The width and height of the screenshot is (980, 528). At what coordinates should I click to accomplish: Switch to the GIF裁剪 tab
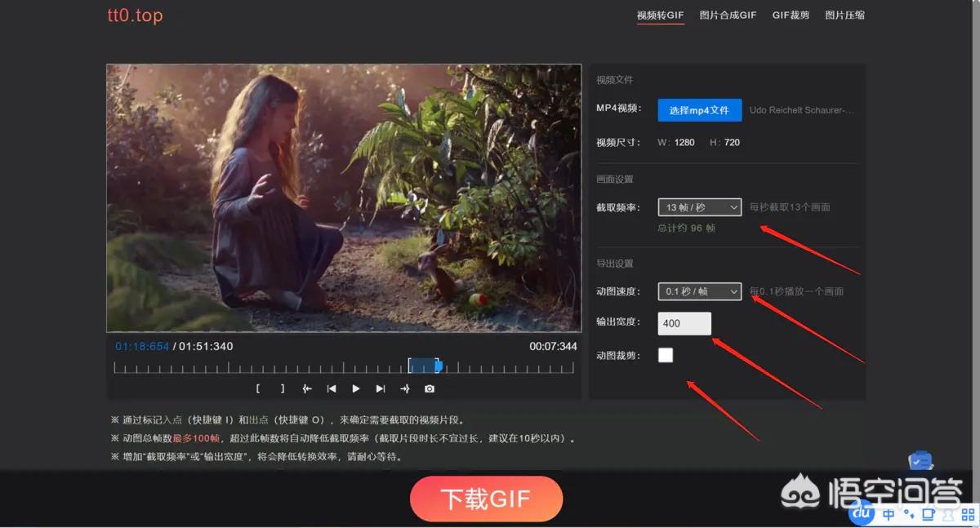[x=791, y=16]
